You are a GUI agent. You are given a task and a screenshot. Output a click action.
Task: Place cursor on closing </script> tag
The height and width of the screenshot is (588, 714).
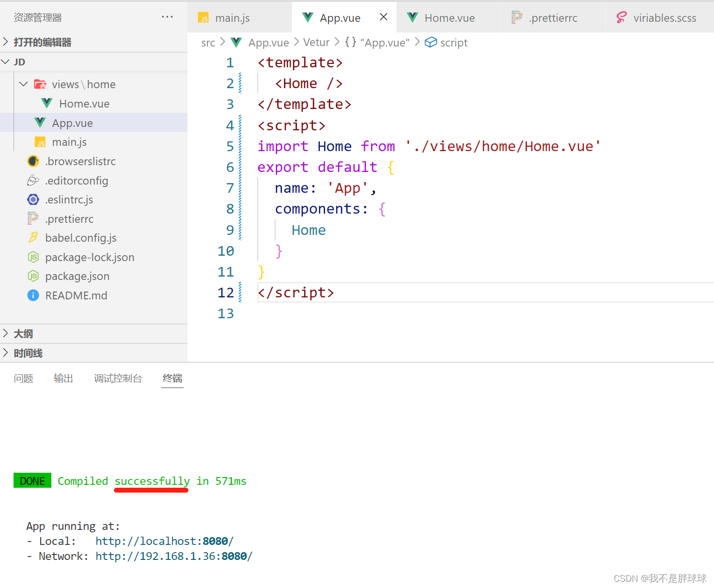pyautogui.click(x=296, y=293)
